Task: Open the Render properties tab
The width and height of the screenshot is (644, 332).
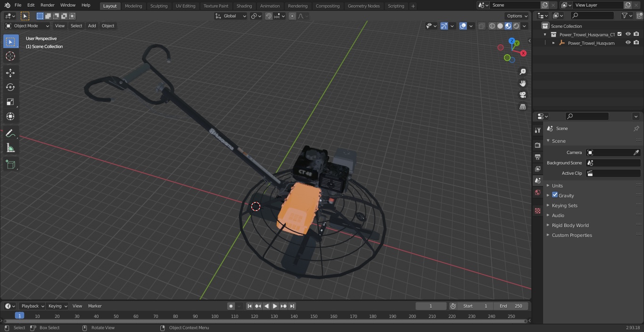Action: (537, 145)
